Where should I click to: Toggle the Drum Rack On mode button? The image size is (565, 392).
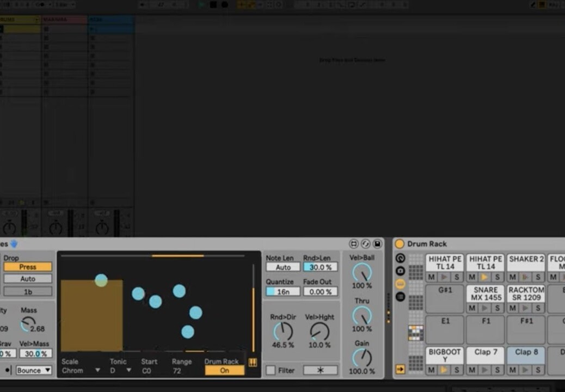[x=224, y=370]
